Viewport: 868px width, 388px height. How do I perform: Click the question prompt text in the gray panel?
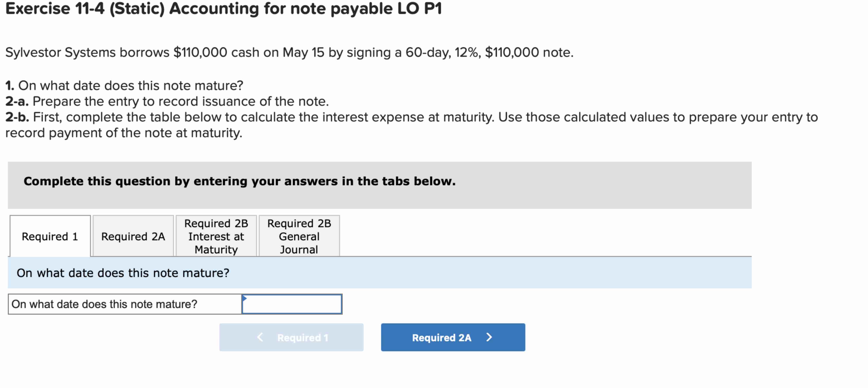click(x=123, y=273)
